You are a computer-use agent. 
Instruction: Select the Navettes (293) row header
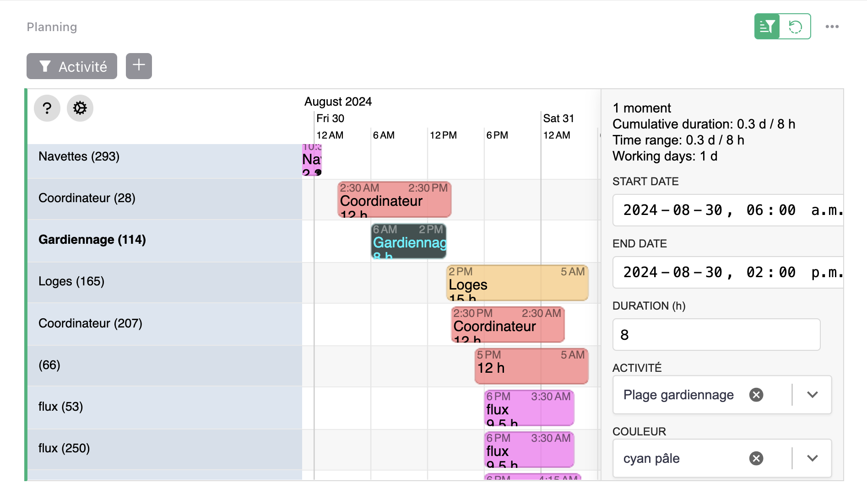79,156
